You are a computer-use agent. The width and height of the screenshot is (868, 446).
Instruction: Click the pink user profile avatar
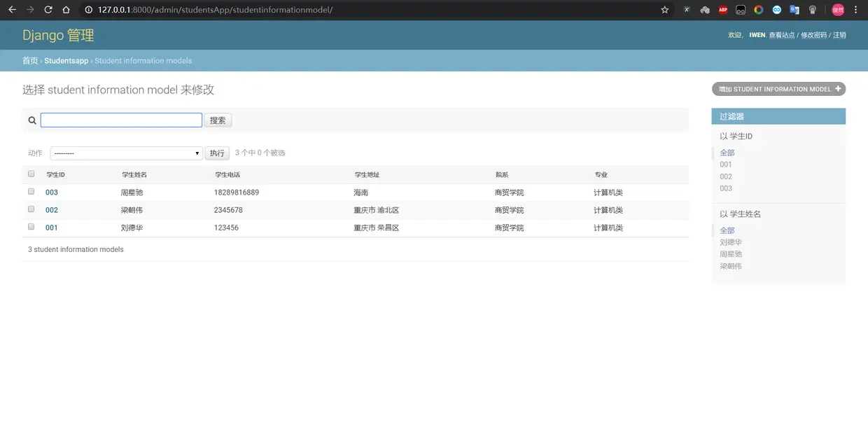838,10
